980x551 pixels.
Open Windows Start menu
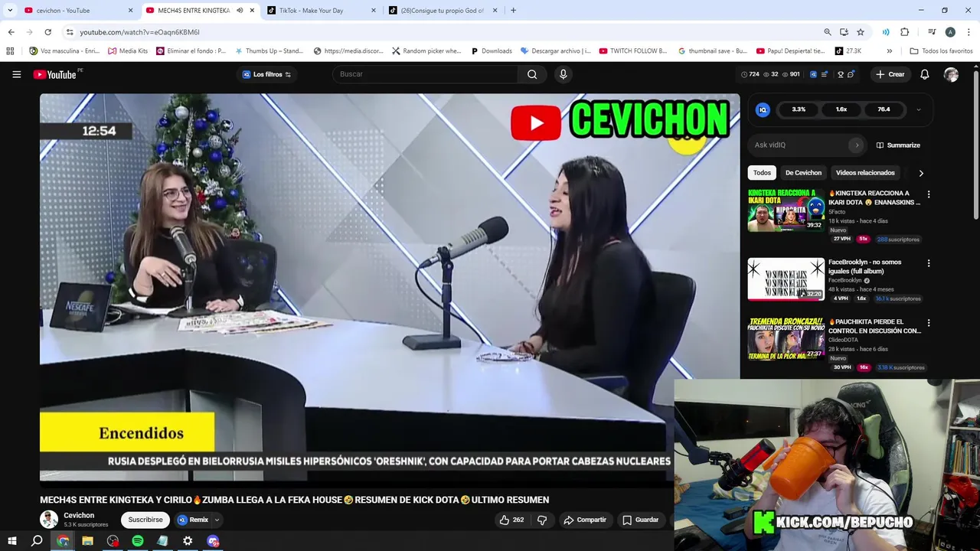[x=11, y=541]
